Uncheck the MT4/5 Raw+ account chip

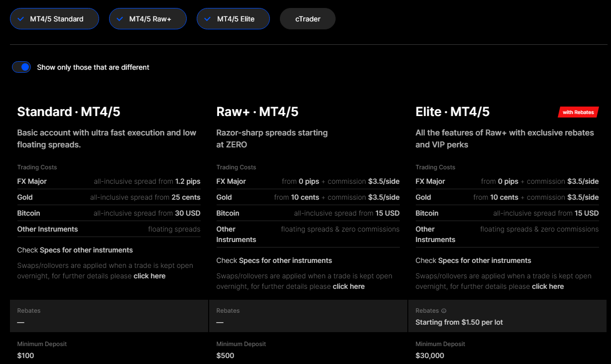148,19
